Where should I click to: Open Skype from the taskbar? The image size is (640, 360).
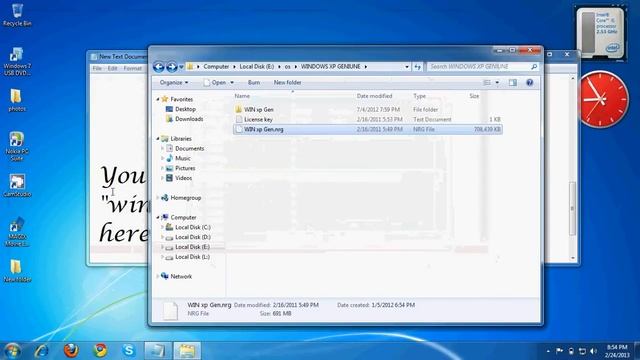pyautogui.click(x=129, y=351)
